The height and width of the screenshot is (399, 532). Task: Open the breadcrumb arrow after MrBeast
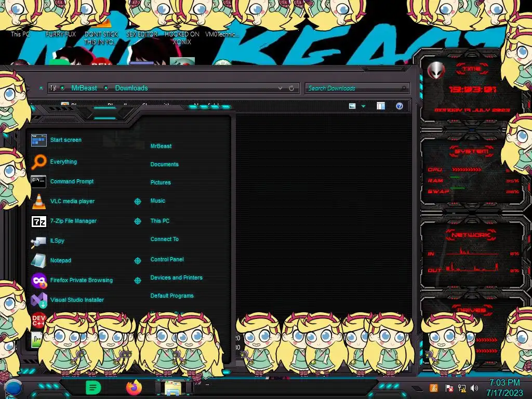click(x=106, y=88)
